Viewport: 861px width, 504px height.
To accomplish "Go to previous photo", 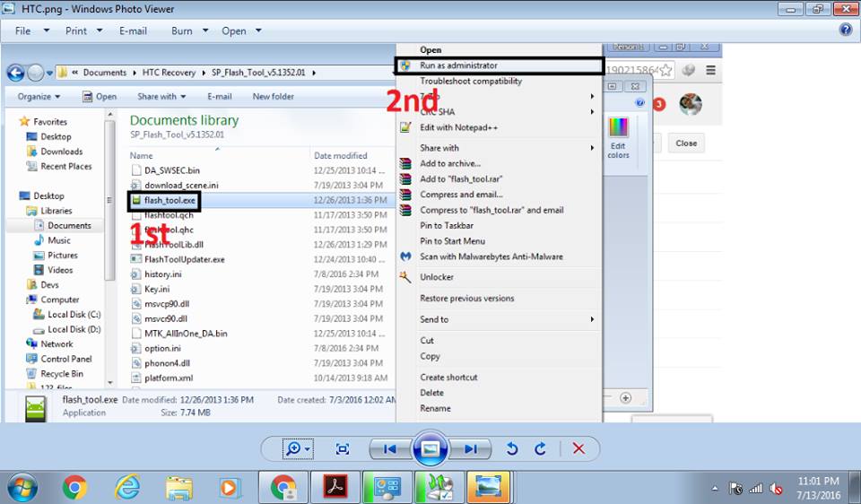I will point(390,449).
